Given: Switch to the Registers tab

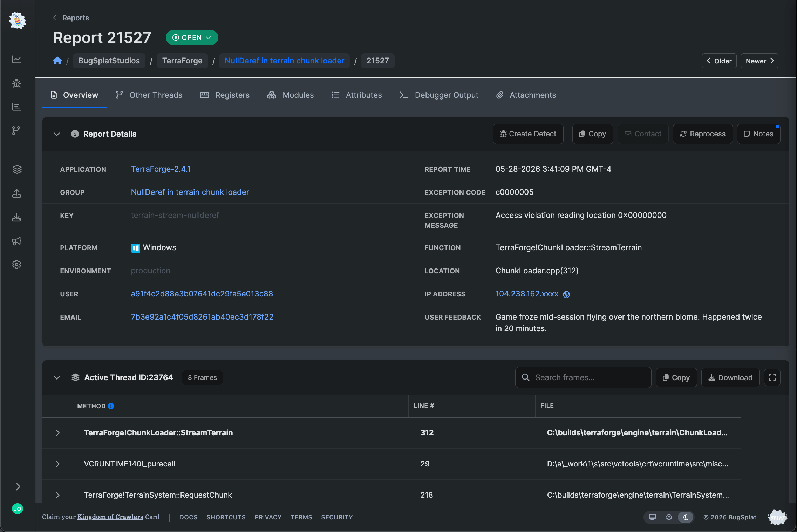Looking at the screenshot, I should pos(225,95).
